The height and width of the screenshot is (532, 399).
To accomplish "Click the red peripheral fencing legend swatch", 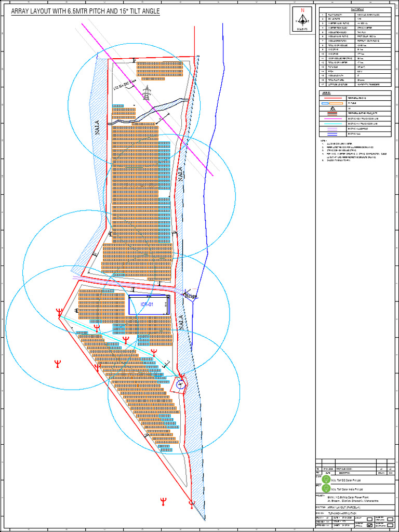I will pyautogui.click(x=333, y=98).
